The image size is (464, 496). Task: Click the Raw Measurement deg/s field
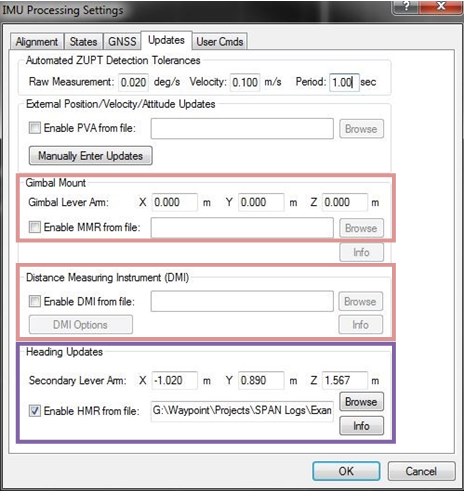click(133, 82)
